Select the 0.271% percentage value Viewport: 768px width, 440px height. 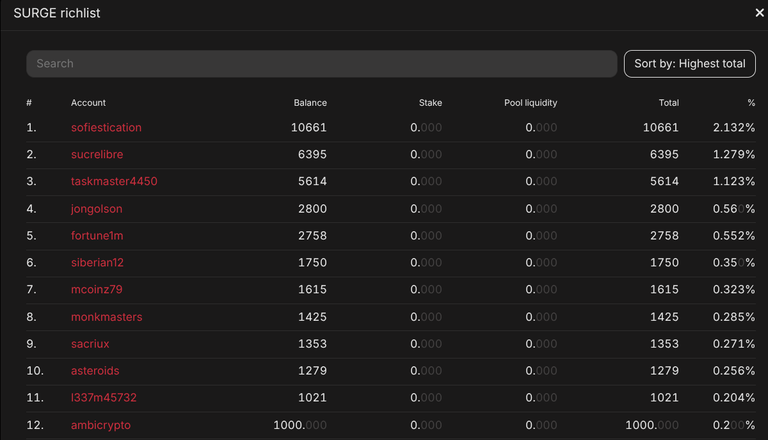click(x=734, y=344)
